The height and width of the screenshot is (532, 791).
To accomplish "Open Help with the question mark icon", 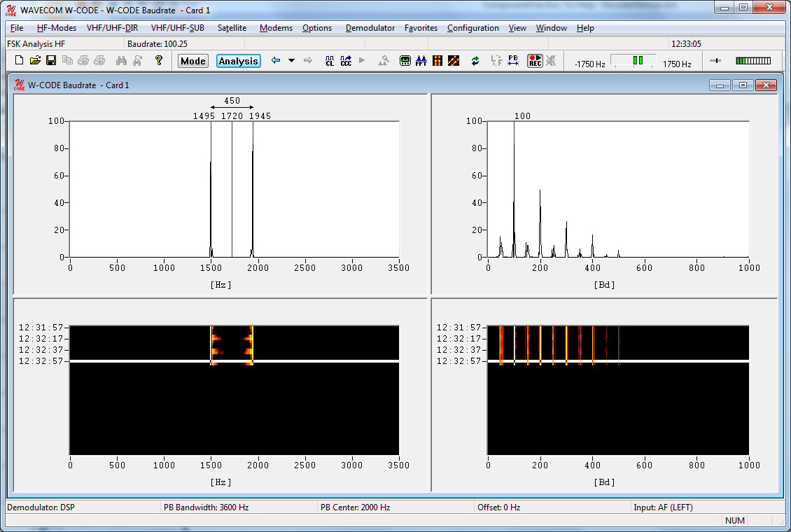I will [159, 60].
